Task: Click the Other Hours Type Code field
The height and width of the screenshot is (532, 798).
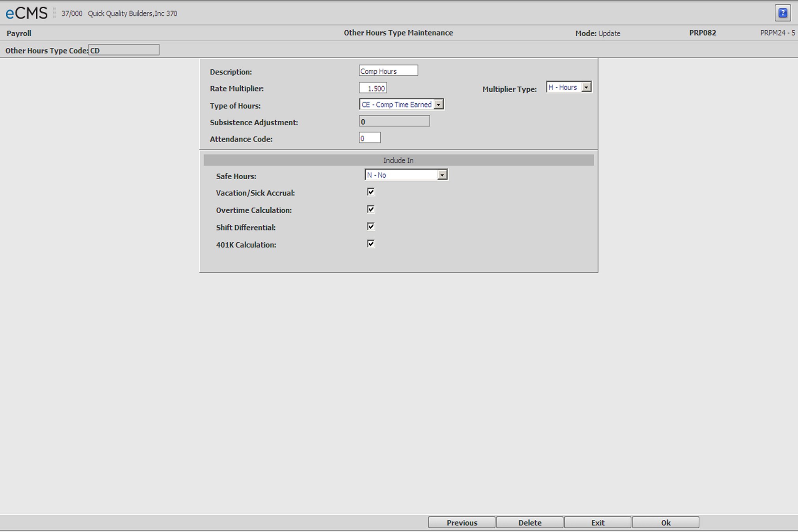Action: tap(124, 50)
